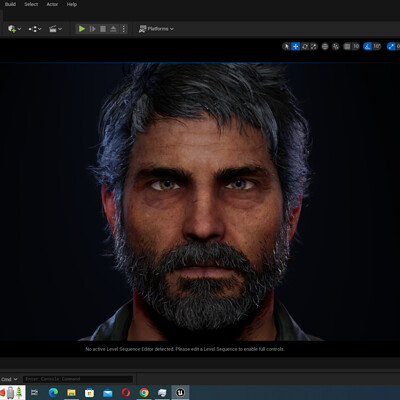Open Microsoft Store from the taskbar
400x400 pixels.
(x=89, y=393)
